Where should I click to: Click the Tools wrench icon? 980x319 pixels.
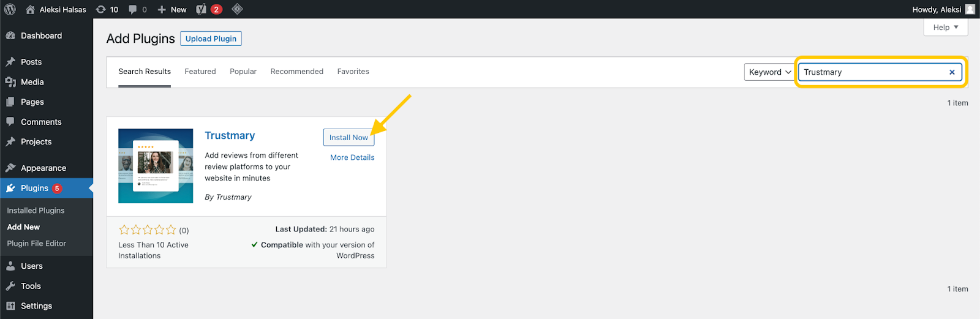10,286
